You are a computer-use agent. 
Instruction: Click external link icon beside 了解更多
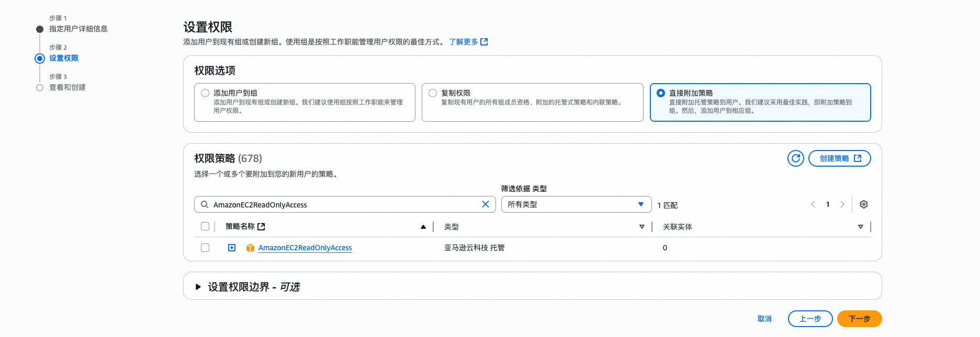[x=484, y=42]
